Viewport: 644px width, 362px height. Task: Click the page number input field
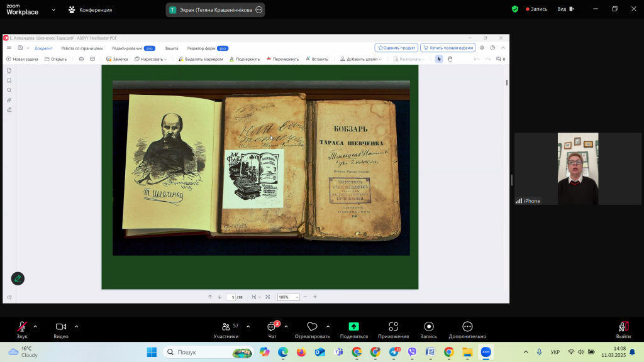233,297
